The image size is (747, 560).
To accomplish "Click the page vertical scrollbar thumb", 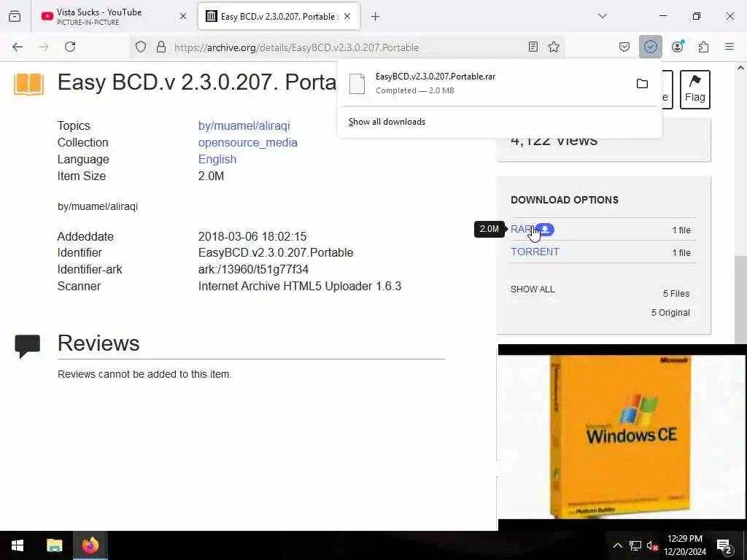I will point(740,299).
